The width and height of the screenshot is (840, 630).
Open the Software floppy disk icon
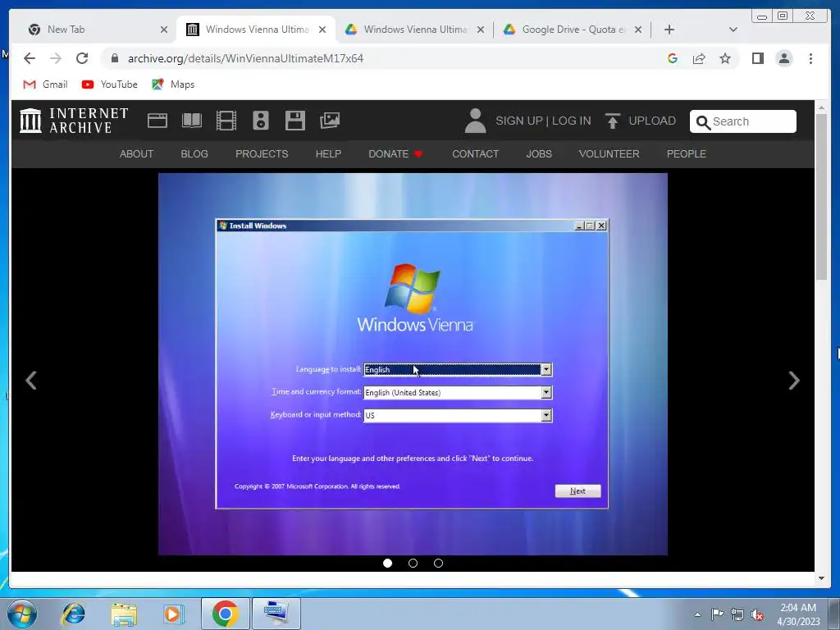tap(295, 121)
